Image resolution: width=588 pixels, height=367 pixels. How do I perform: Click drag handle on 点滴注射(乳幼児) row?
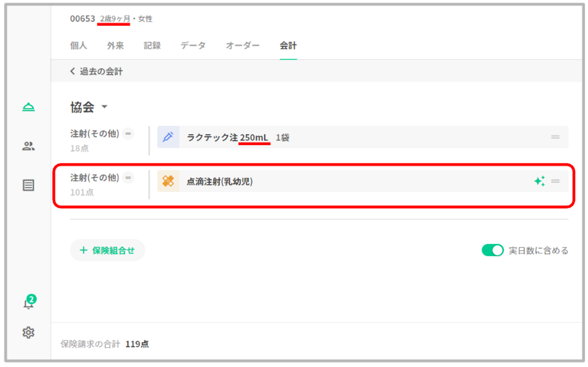(x=555, y=181)
